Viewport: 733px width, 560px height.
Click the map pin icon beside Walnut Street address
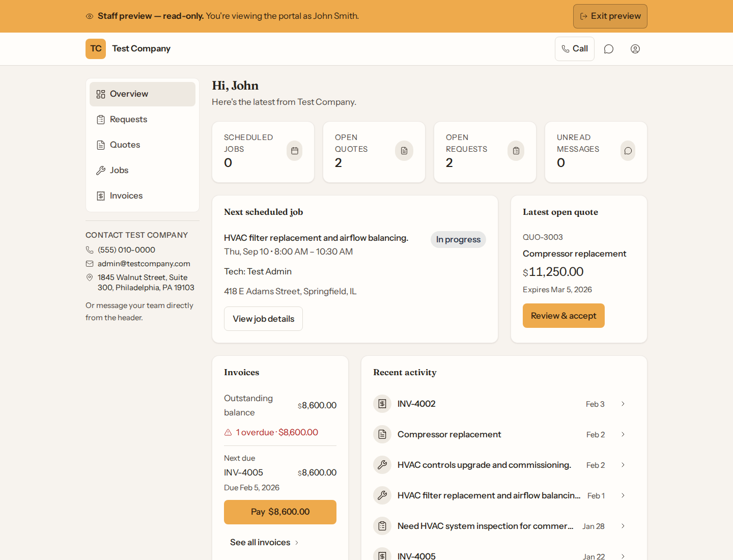[90, 277]
